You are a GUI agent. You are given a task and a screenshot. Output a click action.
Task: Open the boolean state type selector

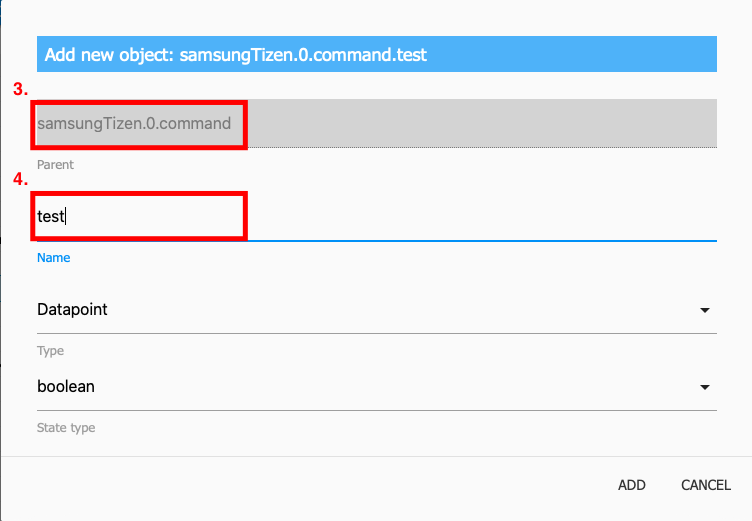point(376,387)
